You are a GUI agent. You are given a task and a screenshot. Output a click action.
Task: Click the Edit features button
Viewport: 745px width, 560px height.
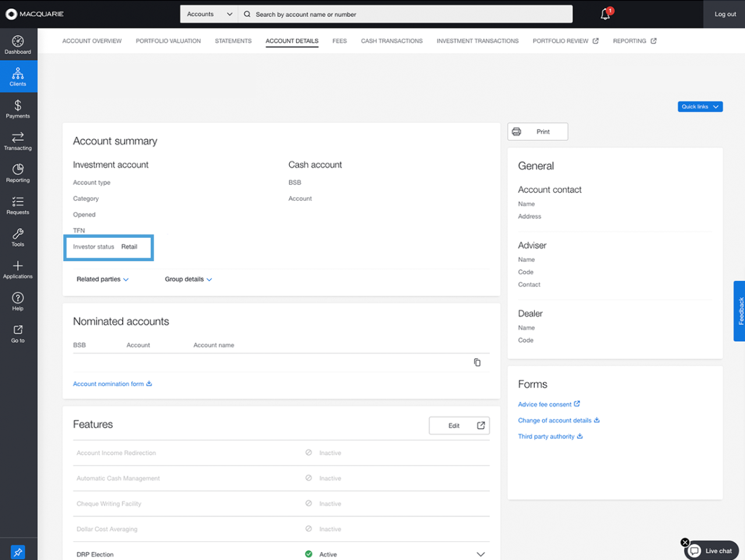(x=459, y=426)
